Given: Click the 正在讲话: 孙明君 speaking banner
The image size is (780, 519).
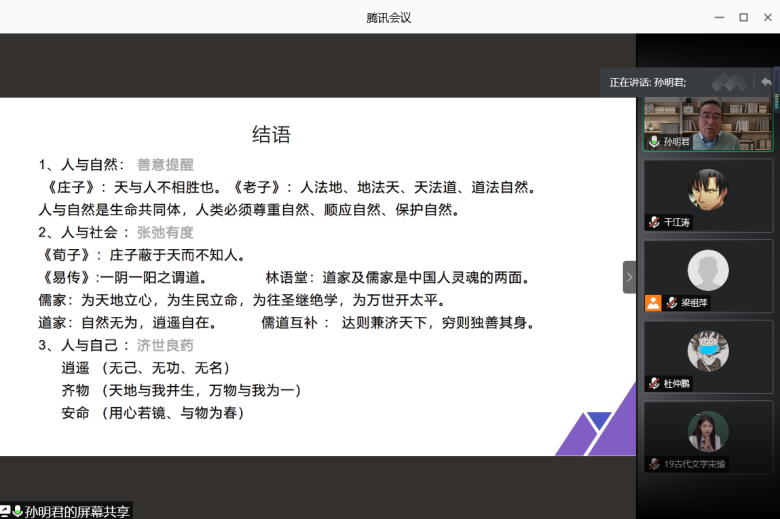Looking at the screenshot, I should tap(650, 82).
